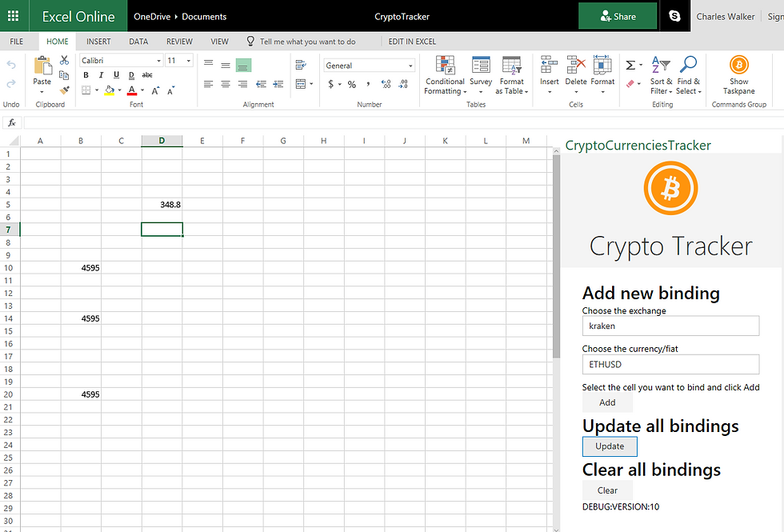
Task: Click the Redo arrow in the ribbon
Action: [11, 83]
